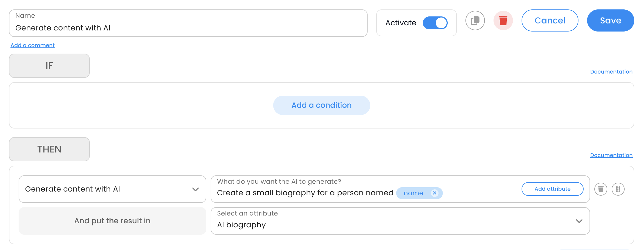Click the Add attribute button
The image size is (644, 250).
552,189
